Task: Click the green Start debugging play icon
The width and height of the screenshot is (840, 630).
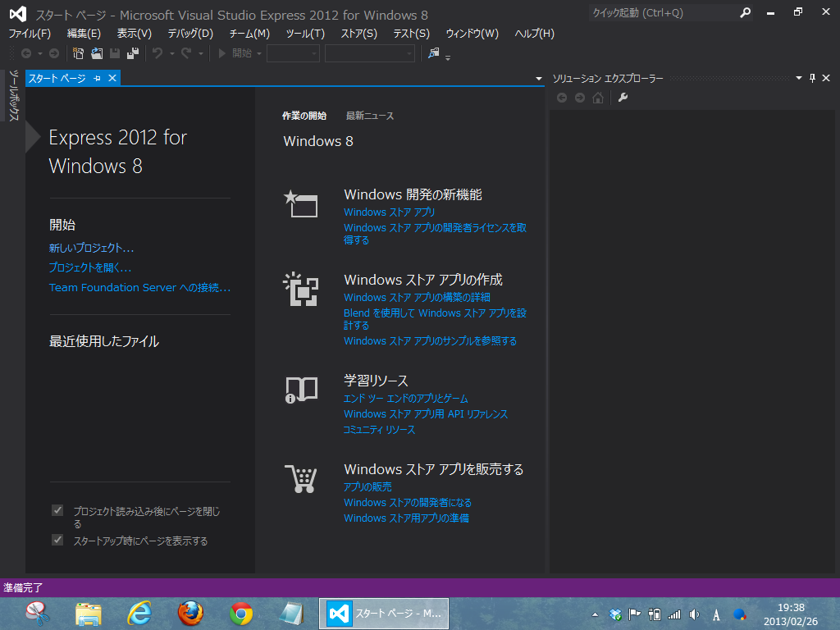Action: tap(221, 53)
